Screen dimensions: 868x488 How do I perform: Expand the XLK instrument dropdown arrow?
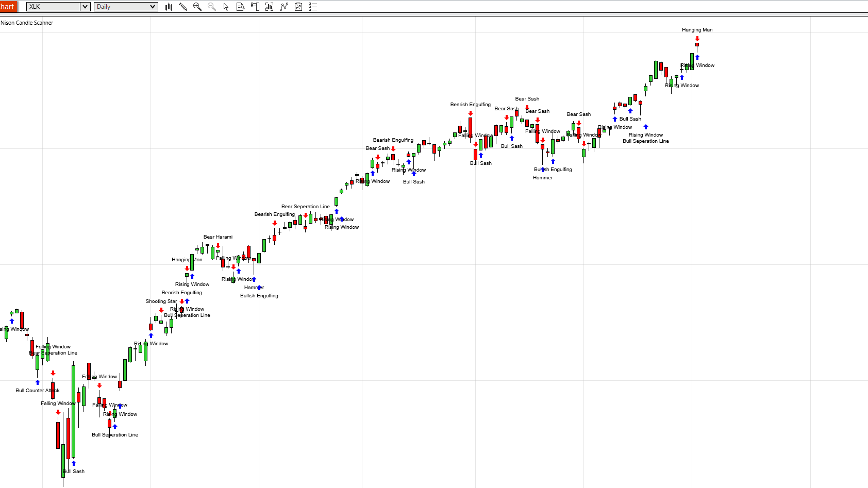point(85,7)
